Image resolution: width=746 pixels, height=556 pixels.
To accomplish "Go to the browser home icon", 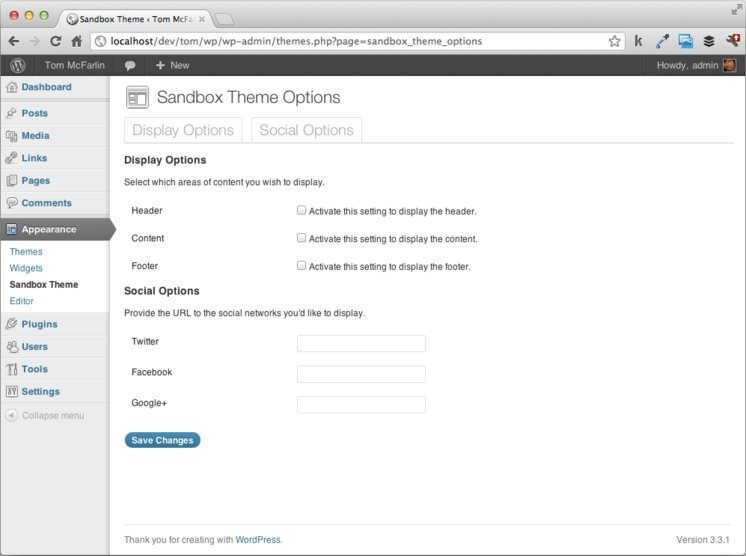I will 77,41.
